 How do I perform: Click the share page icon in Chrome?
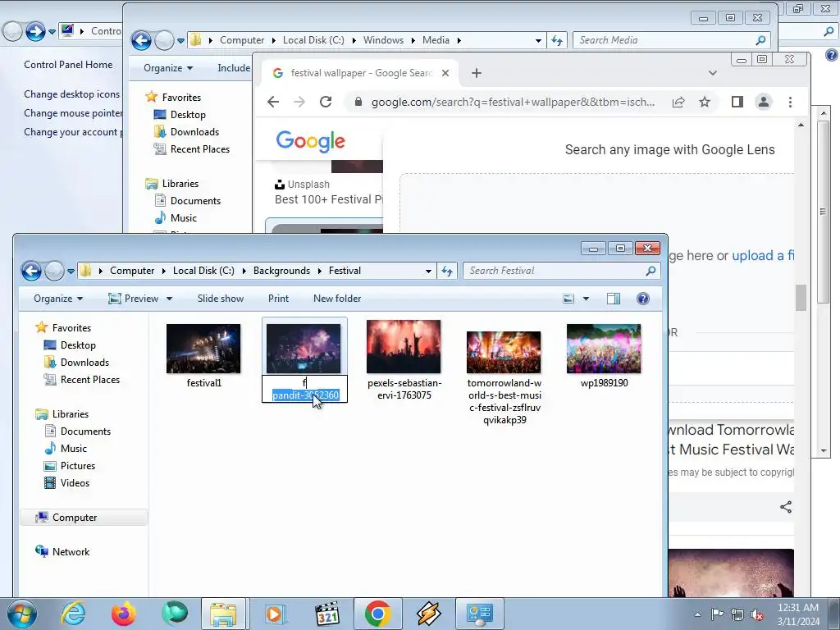coord(678,102)
